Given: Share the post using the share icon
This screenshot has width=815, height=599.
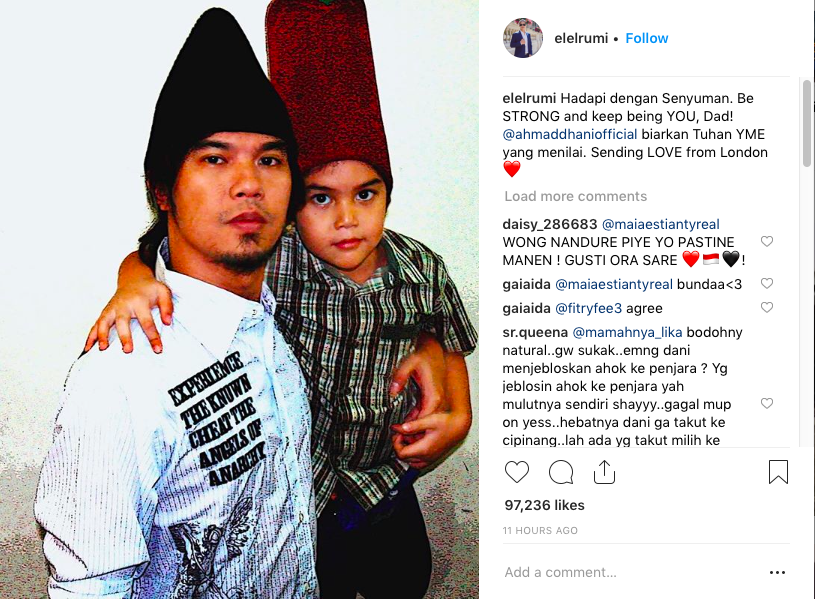Looking at the screenshot, I should click(604, 472).
